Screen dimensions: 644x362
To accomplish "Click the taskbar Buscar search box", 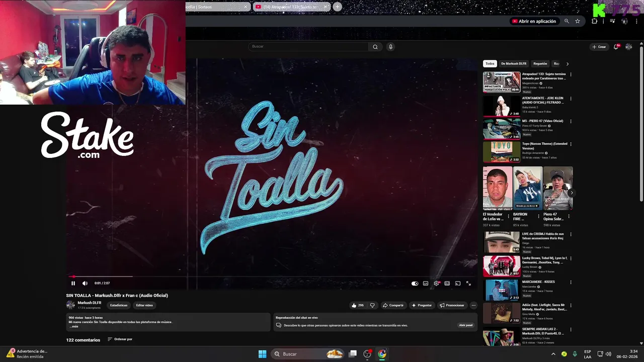I will tap(308, 354).
